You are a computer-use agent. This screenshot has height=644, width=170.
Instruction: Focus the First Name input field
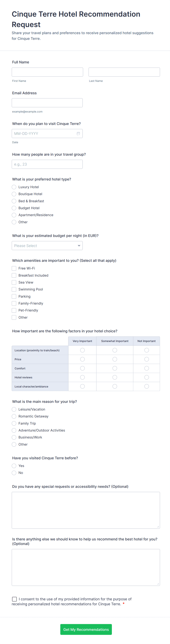click(x=47, y=72)
